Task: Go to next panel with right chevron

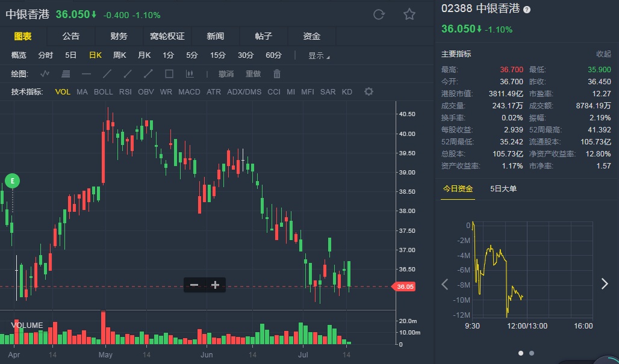Action: (605, 284)
